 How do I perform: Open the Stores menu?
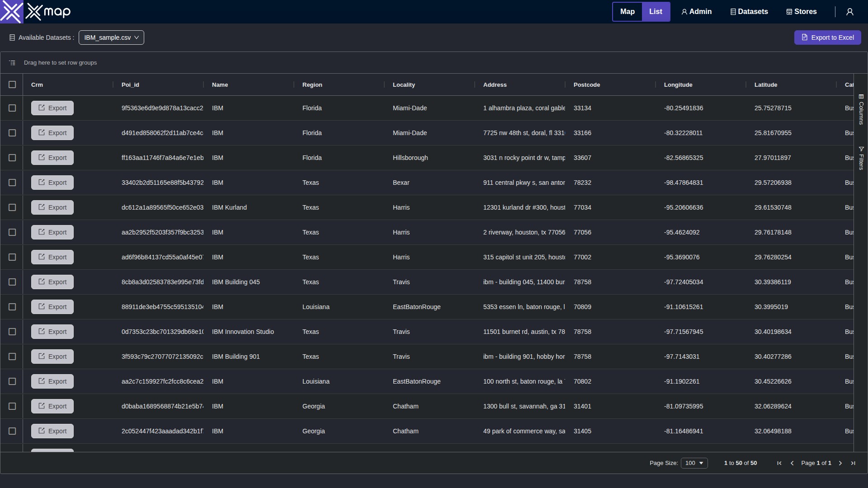pyautogui.click(x=802, y=12)
